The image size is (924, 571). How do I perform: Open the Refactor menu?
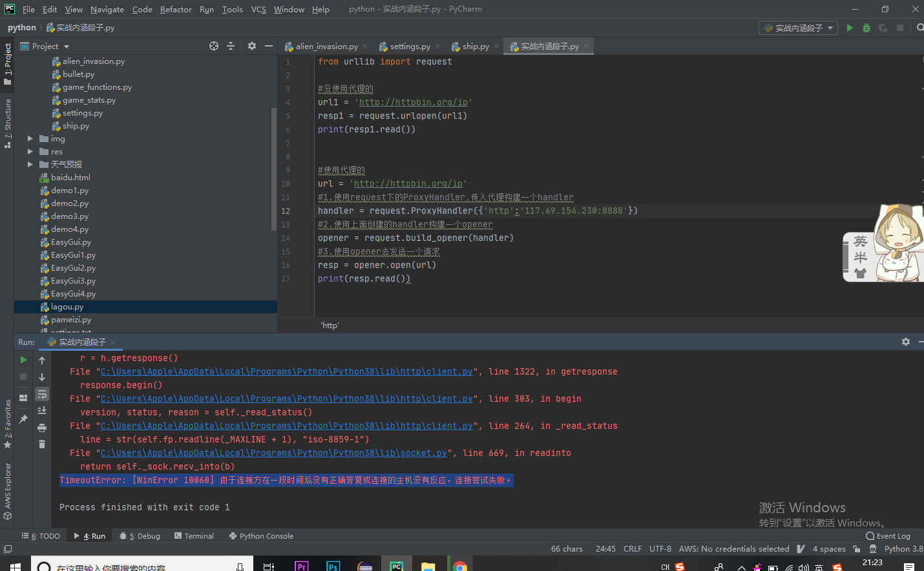point(176,9)
